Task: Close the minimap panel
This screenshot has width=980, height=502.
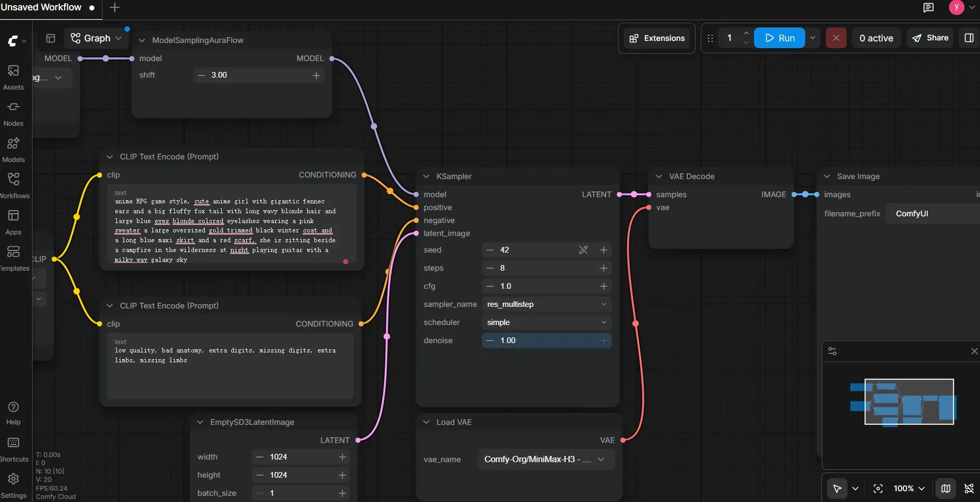Action: [974, 351]
